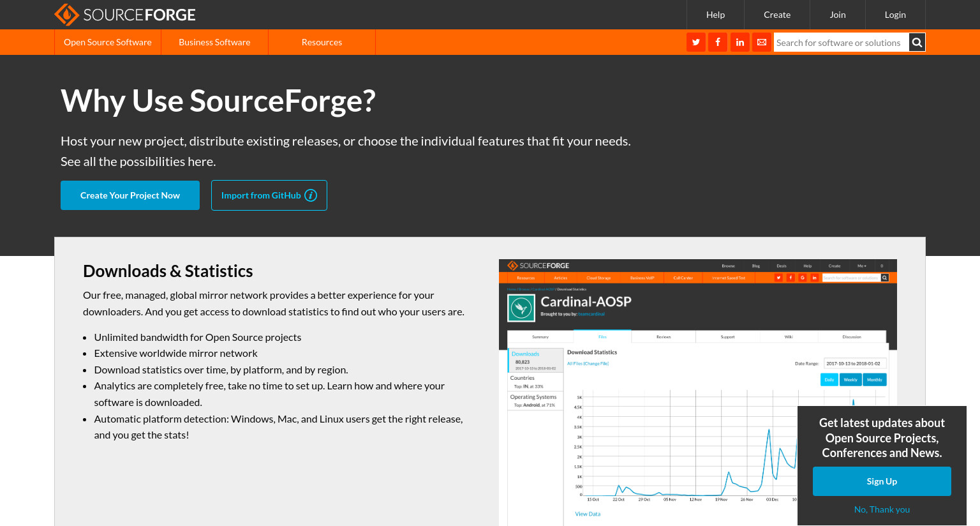Click the Sign Up button
The height and width of the screenshot is (526, 980).
882,481
